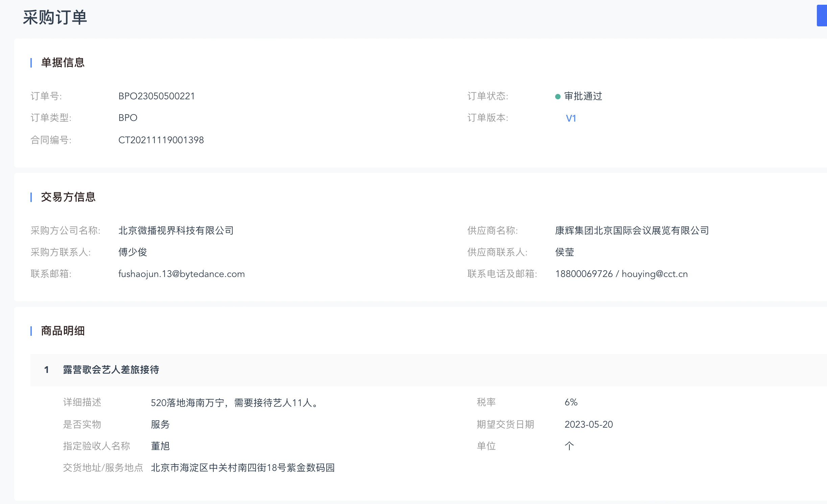827x504 pixels.
Task: Click the green status dot beside 审批通过
Action: [558, 97]
